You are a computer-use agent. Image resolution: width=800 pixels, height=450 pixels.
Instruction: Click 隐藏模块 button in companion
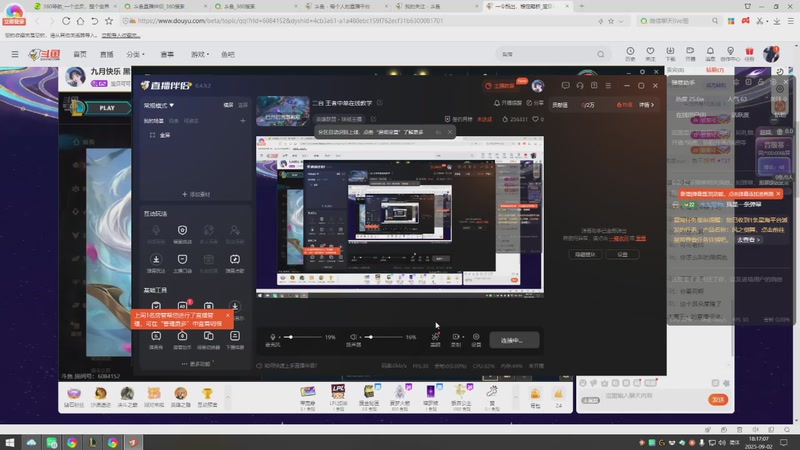(585, 254)
